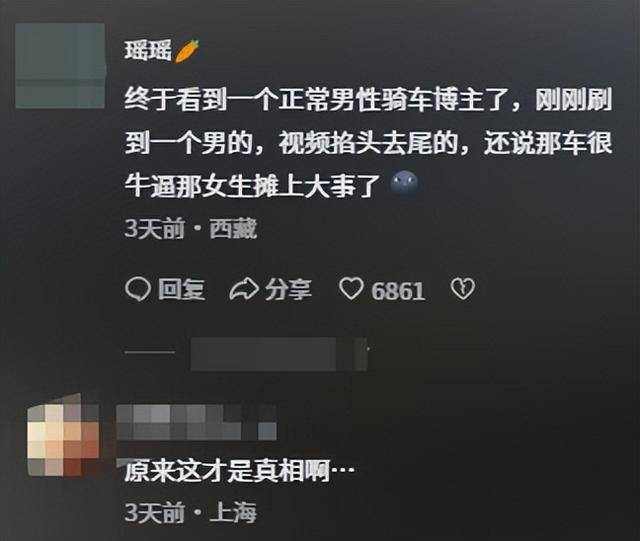Image resolution: width=640 pixels, height=541 pixels.
Task: Dislike the comment via broken heart icon
Action: click(x=462, y=289)
